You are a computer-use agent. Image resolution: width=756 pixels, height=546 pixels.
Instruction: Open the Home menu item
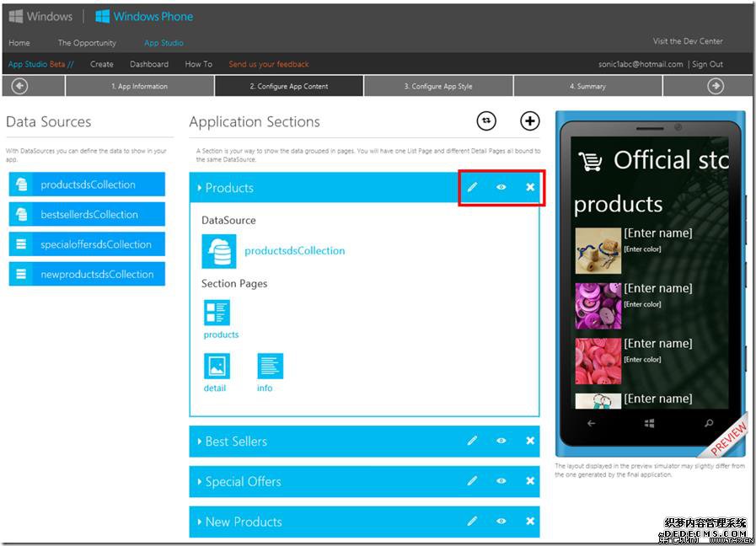pyautogui.click(x=19, y=43)
